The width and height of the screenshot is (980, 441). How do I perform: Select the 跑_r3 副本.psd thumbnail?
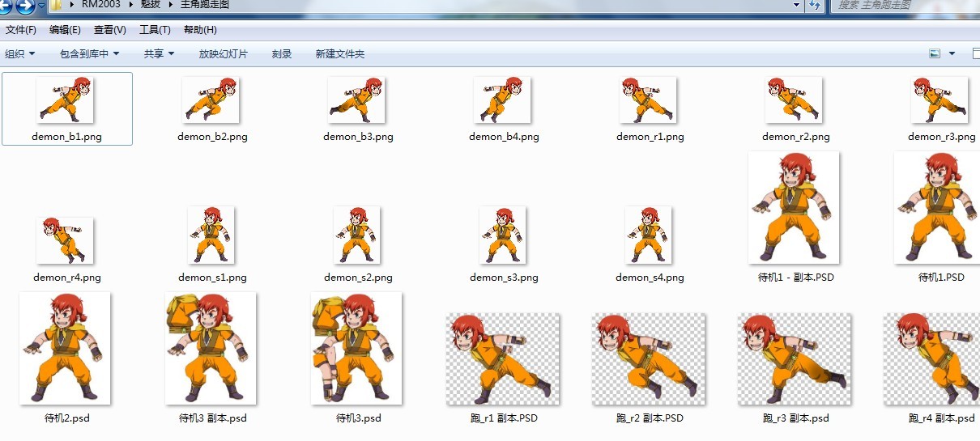pos(795,359)
